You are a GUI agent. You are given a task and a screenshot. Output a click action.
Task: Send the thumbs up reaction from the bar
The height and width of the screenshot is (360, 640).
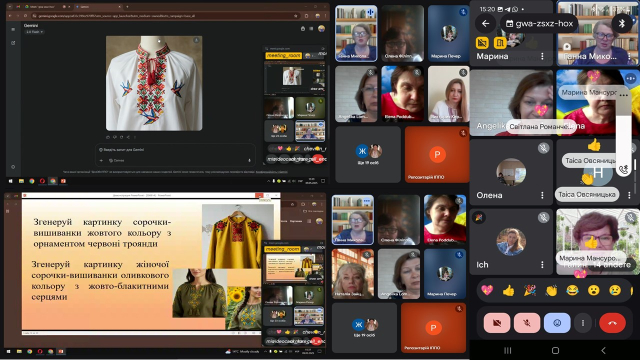coord(509,290)
